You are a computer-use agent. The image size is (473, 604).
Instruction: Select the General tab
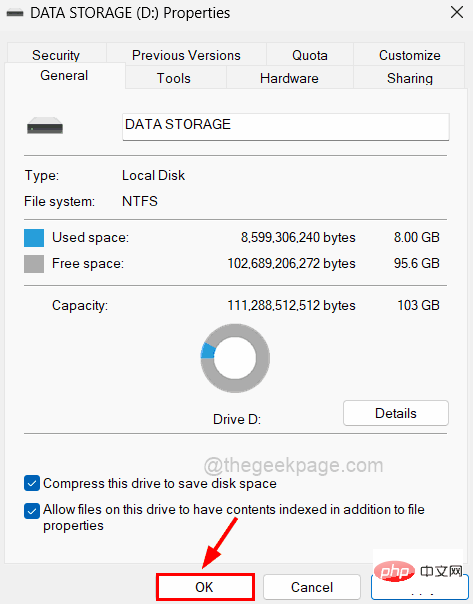pos(64,76)
